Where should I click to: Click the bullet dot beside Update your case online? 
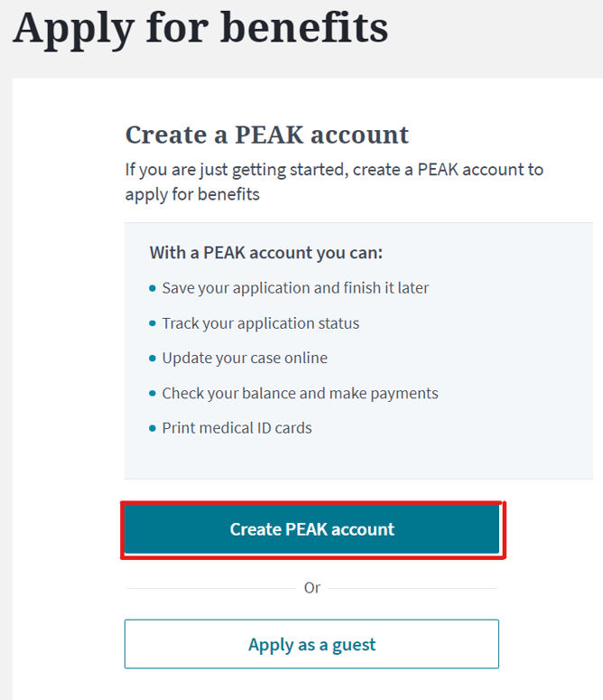(x=153, y=359)
